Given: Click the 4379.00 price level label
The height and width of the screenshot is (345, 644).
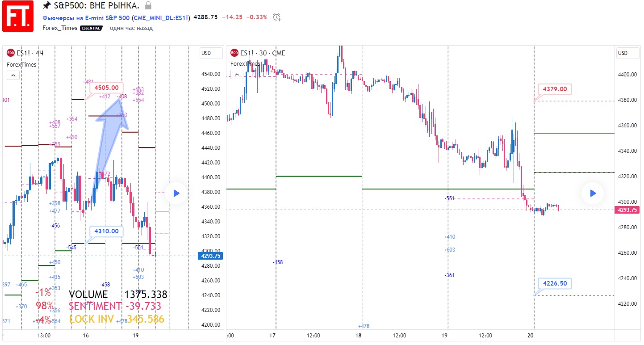Looking at the screenshot, I should pyautogui.click(x=555, y=89).
